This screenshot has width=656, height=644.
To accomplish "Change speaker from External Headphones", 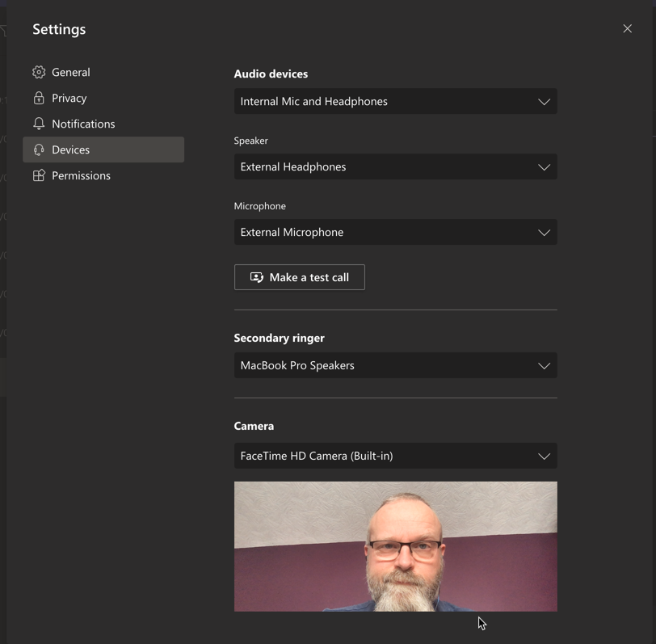I will tap(395, 166).
